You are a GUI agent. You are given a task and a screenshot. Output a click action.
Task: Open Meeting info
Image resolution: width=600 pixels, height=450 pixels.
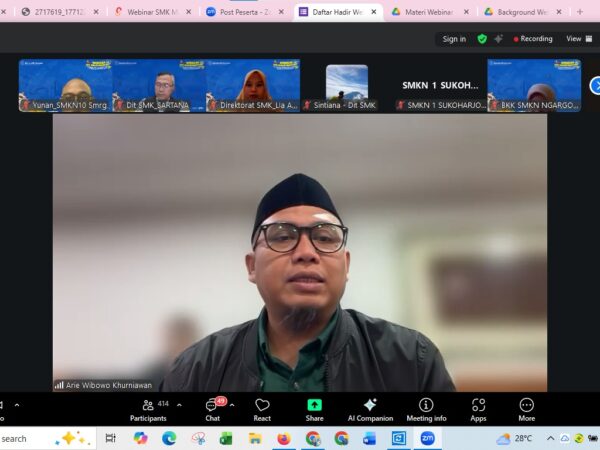coord(426,409)
